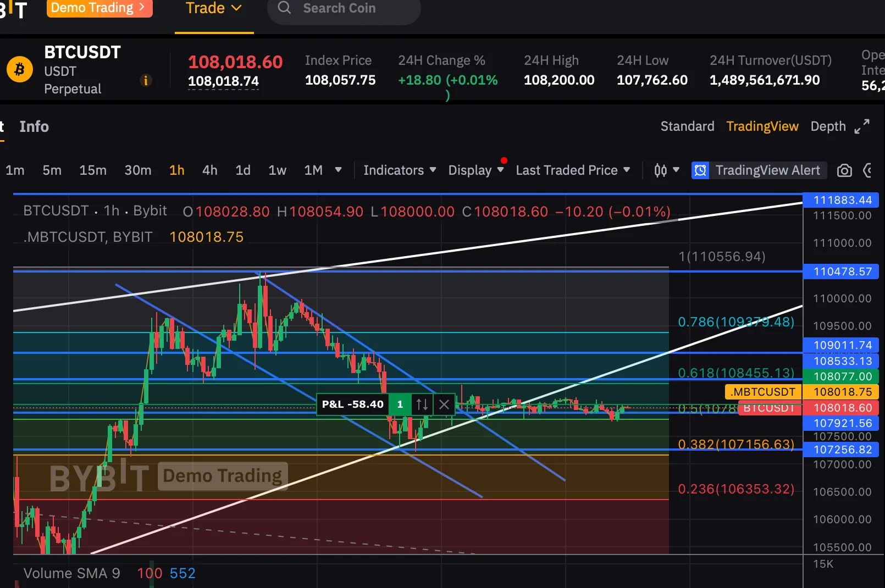The height and width of the screenshot is (588, 885).
Task: Open the Indicators dropdown
Action: (x=400, y=170)
